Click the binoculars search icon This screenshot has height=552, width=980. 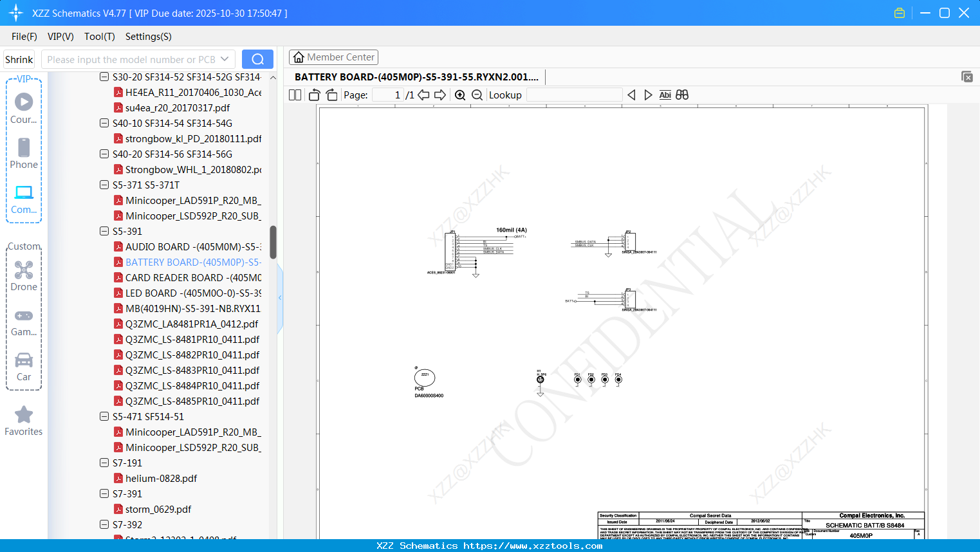pos(682,95)
